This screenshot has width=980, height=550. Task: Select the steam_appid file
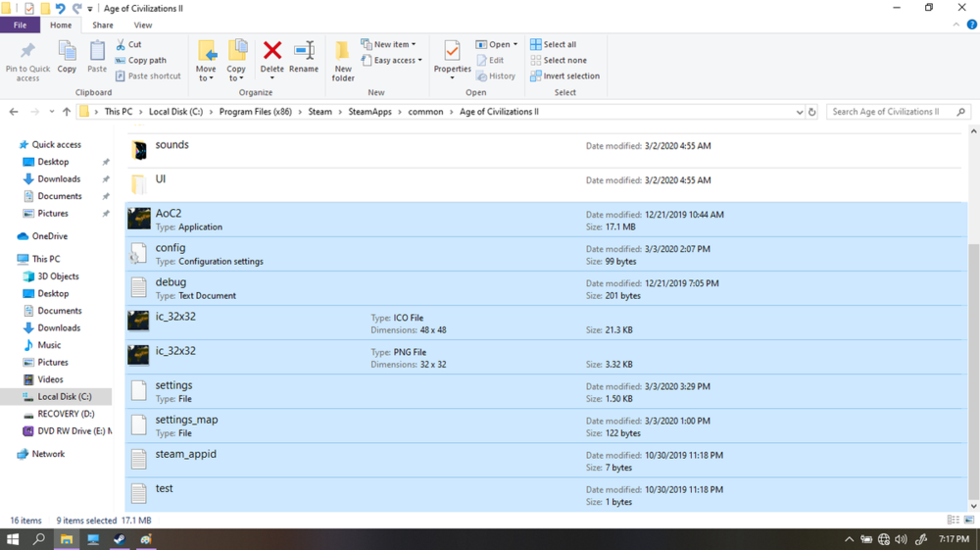(545, 460)
